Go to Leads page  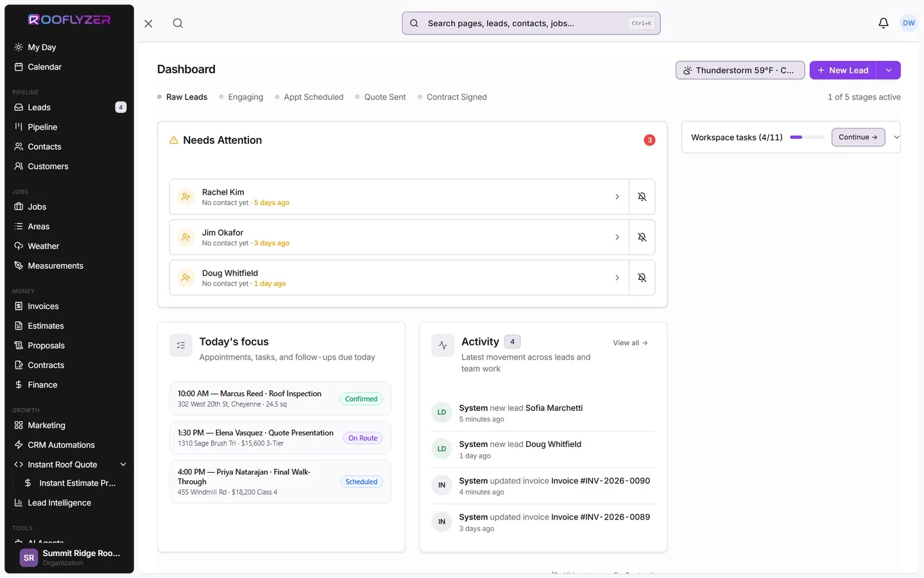tap(69, 107)
